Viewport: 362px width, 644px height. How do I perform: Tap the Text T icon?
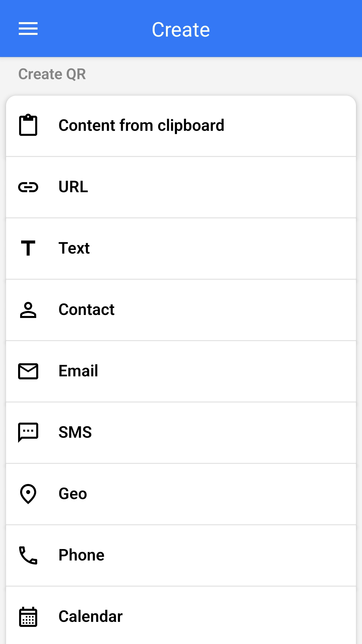point(28,249)
